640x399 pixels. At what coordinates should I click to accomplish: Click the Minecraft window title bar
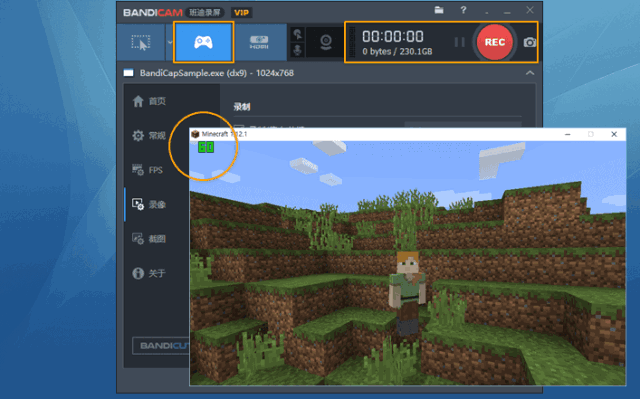(x=376, y=134)
